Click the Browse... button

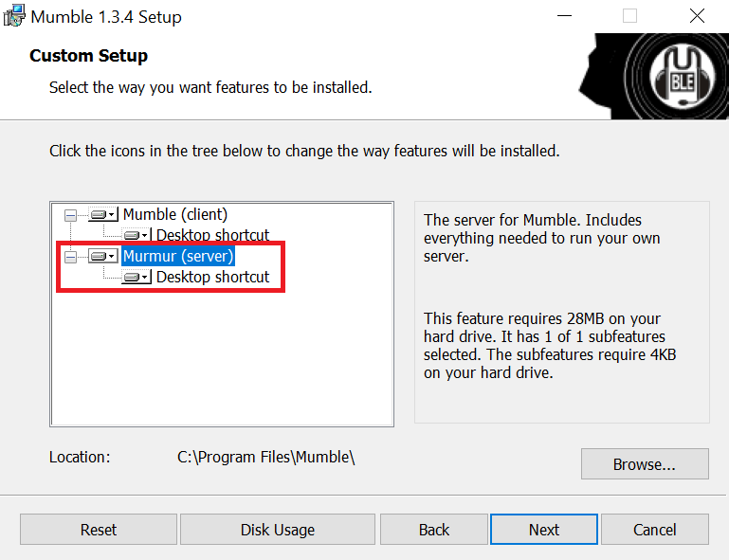coord(645,463)
